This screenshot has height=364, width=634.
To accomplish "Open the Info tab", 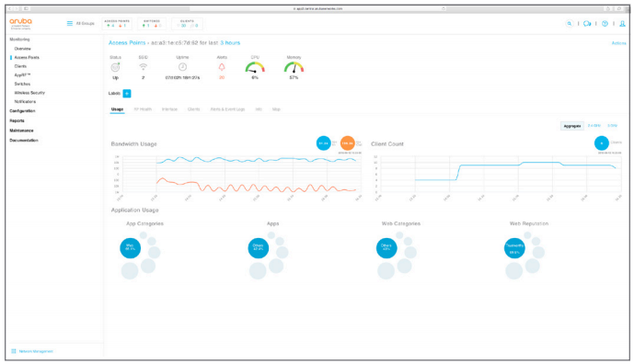I will (259, 109).
